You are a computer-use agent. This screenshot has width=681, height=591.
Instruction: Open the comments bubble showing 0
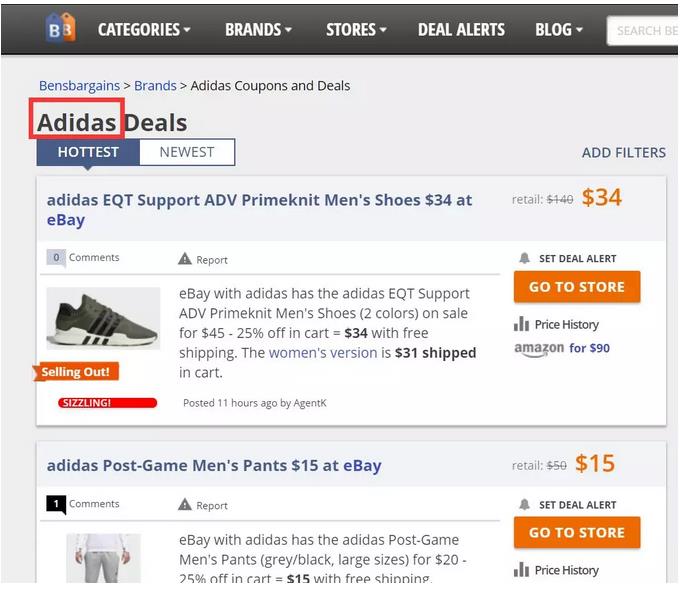pyautogui.click(x=56, y=258)
